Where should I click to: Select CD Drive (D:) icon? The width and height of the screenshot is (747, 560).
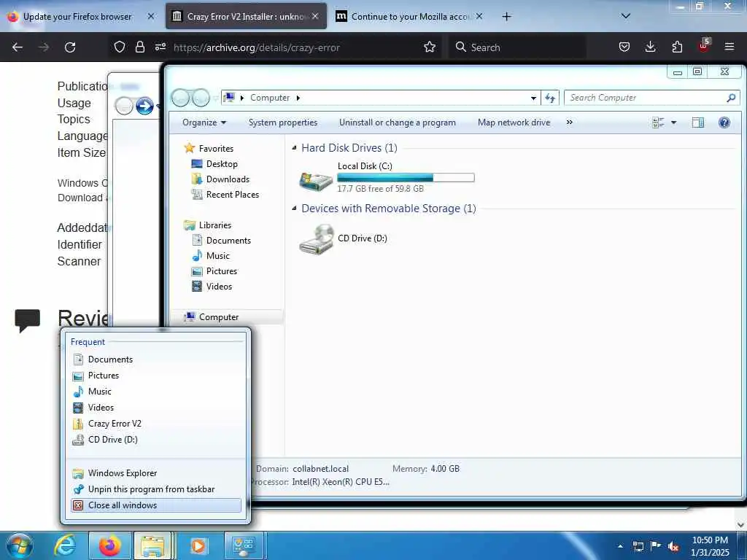(317, 239)
